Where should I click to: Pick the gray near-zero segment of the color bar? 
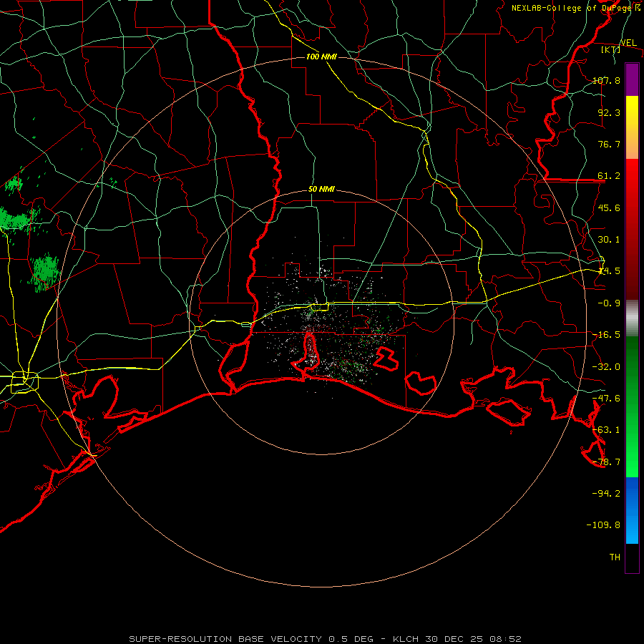point(632,318)
